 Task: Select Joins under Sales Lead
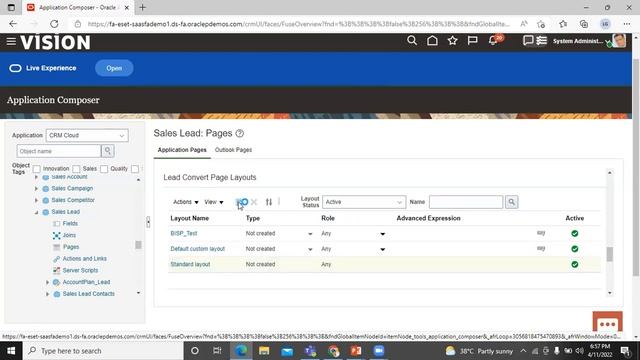coord(69,236)
